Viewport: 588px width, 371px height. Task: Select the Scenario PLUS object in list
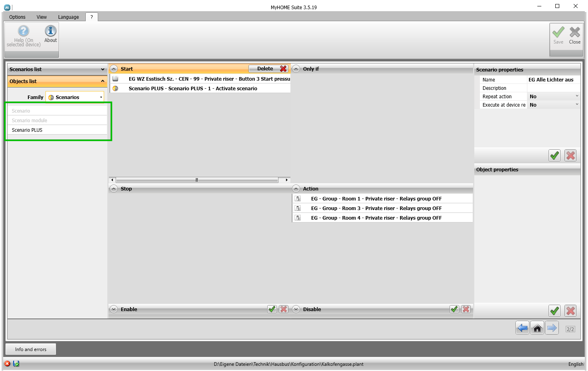pos(57,130)
